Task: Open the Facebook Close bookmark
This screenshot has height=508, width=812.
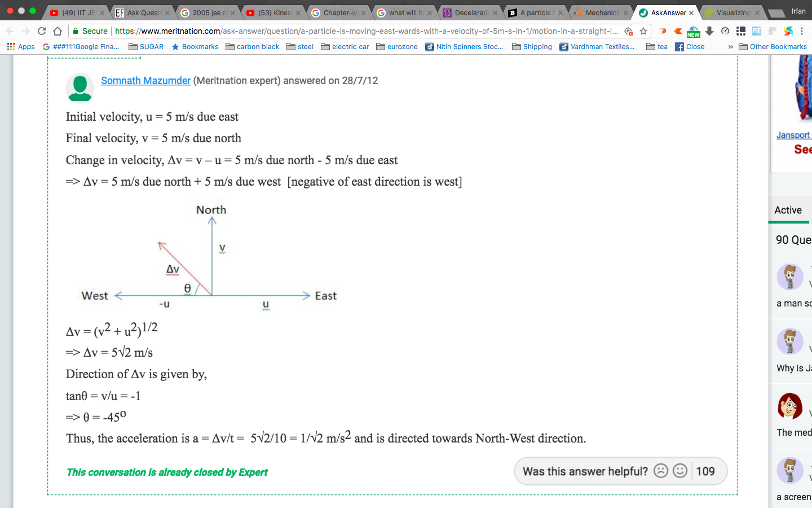Action: tap(690, 47)
